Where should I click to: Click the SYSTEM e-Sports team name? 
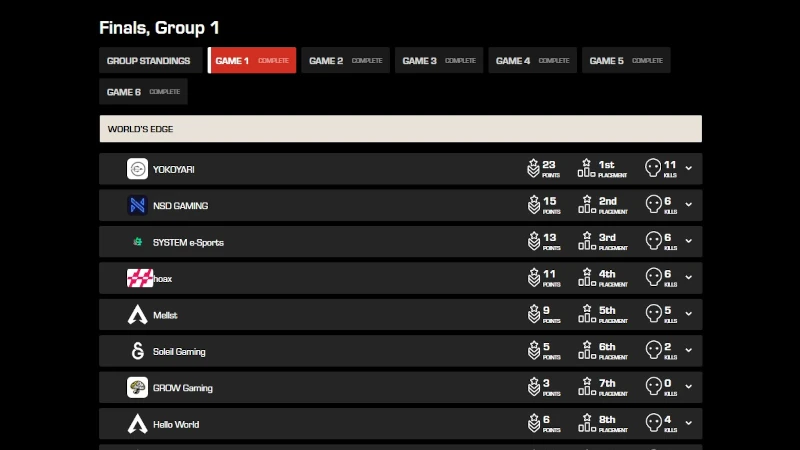[x=188, y=242]
